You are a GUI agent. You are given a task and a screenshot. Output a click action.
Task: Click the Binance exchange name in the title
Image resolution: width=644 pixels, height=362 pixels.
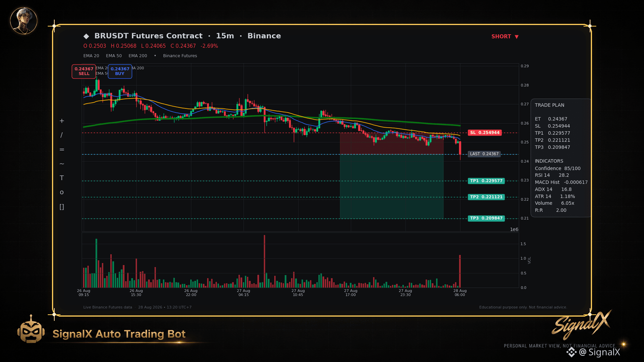[264, 36]
